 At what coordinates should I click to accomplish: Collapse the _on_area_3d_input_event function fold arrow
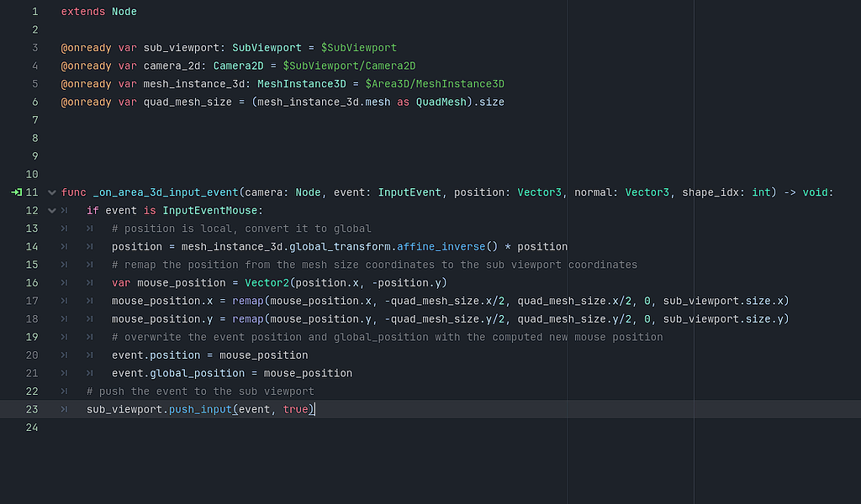(x=50, y=192)
